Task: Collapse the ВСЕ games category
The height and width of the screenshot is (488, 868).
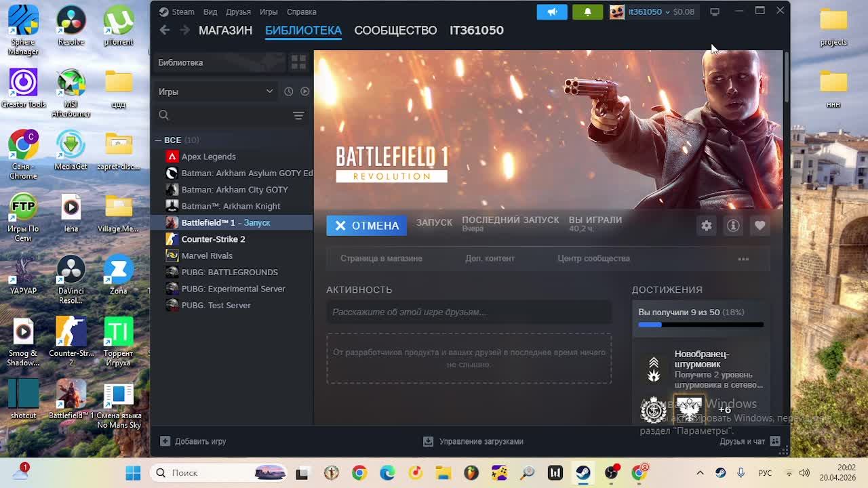Action: 158,140
